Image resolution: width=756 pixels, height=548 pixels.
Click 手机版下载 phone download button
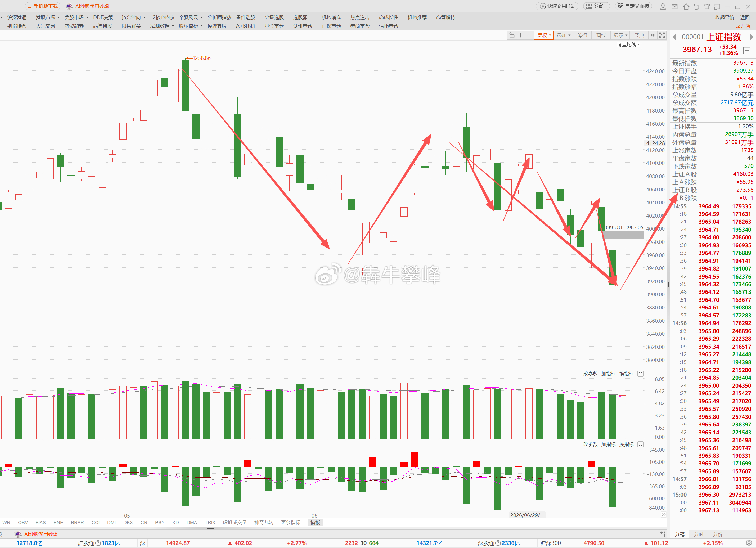42,6
